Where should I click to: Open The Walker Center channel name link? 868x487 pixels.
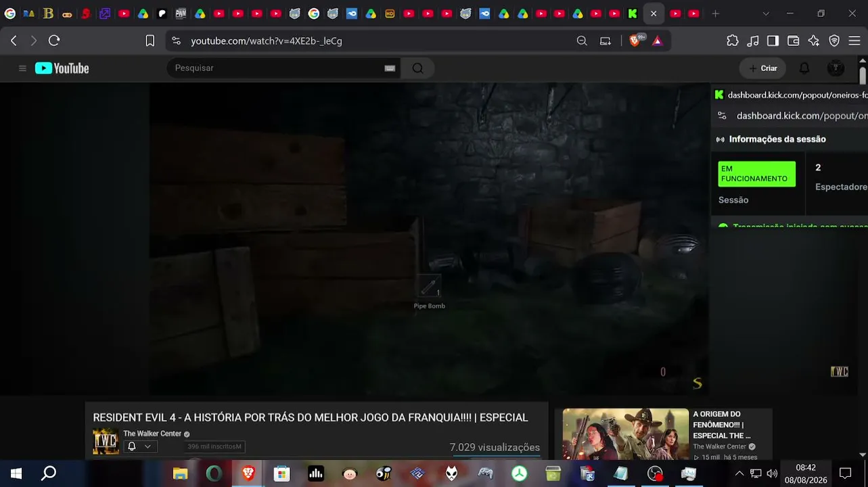(152, 434)
